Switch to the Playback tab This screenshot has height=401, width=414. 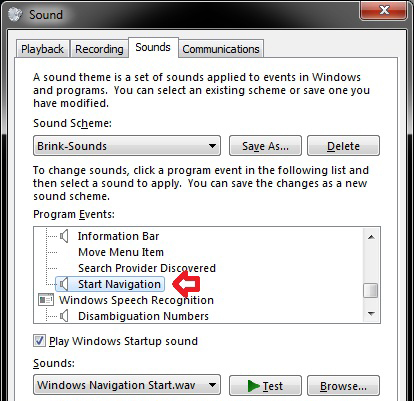[x=43, y=49]
